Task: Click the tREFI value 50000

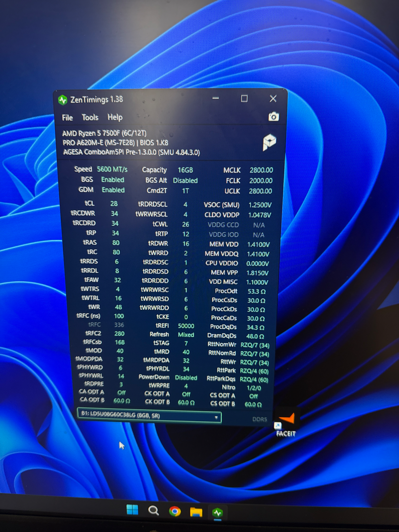Action: (186, 326)
